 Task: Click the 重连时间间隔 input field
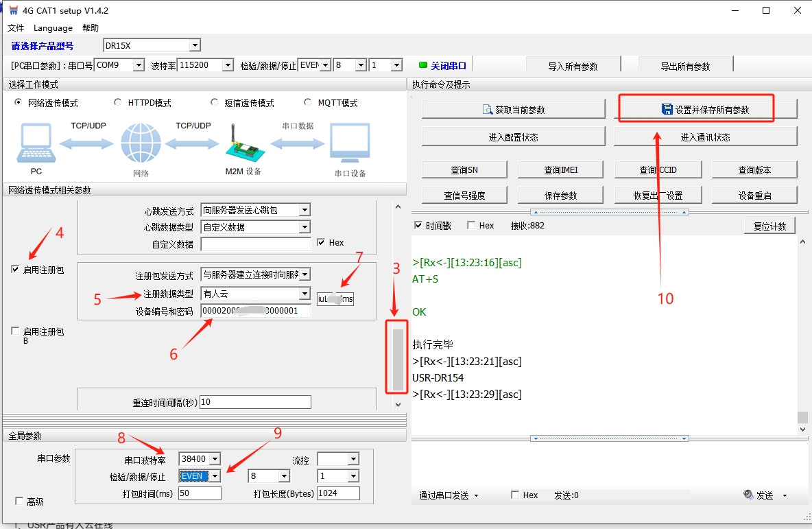click(x=255, y=402)
